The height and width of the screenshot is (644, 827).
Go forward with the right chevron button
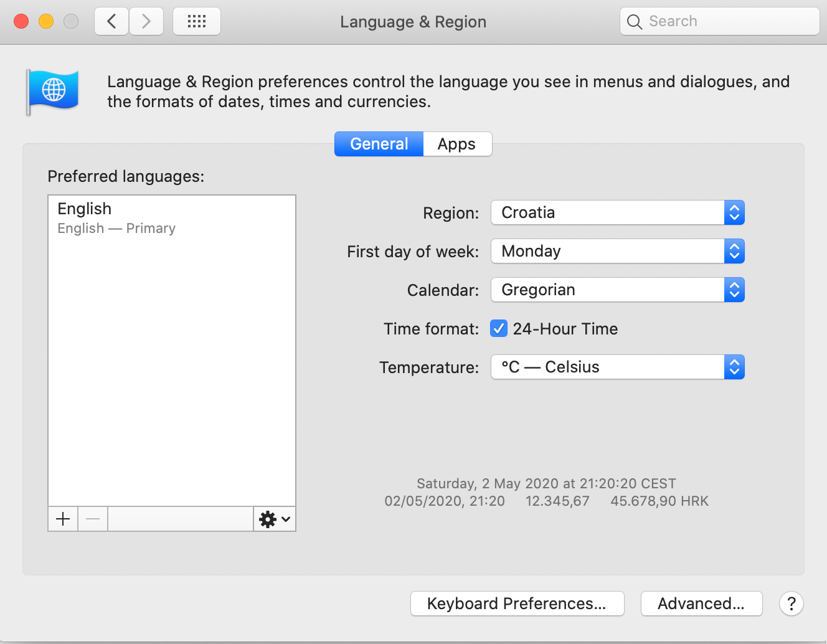[x=146, y=22]
